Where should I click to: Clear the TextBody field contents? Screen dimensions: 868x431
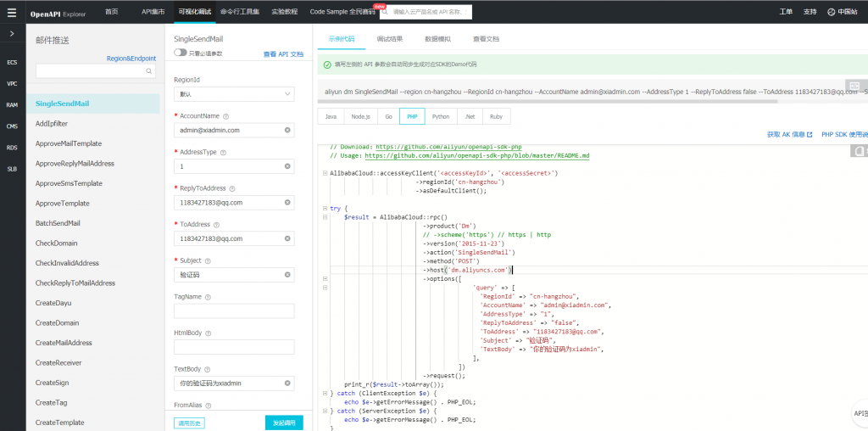287,383
